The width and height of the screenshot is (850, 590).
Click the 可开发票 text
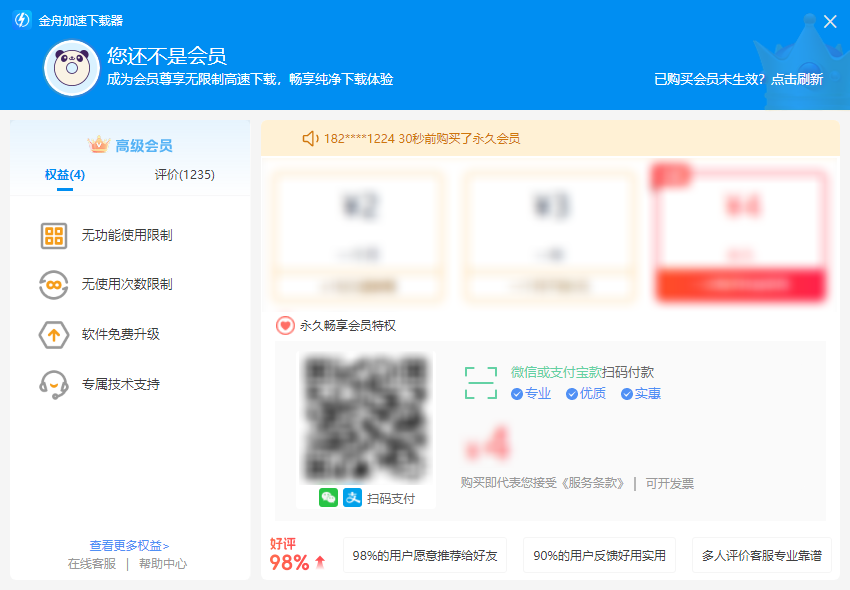669,483
